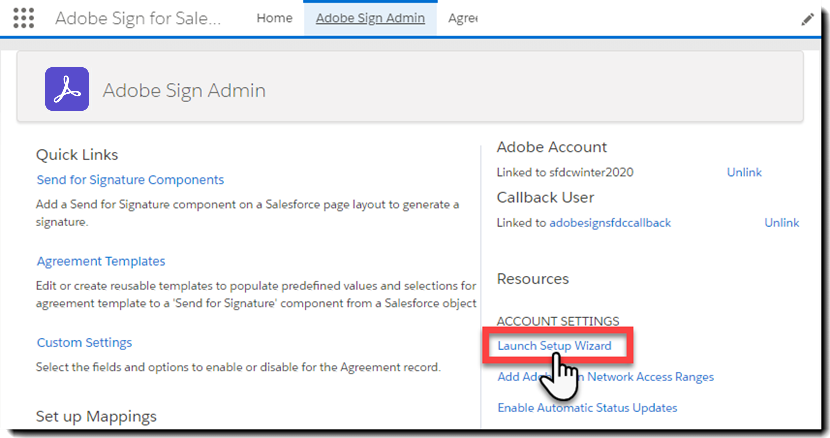This screenshot has height=438, width=830.
Task: Click the Adobe Sign for Salesforce app name
Action: 138,18
